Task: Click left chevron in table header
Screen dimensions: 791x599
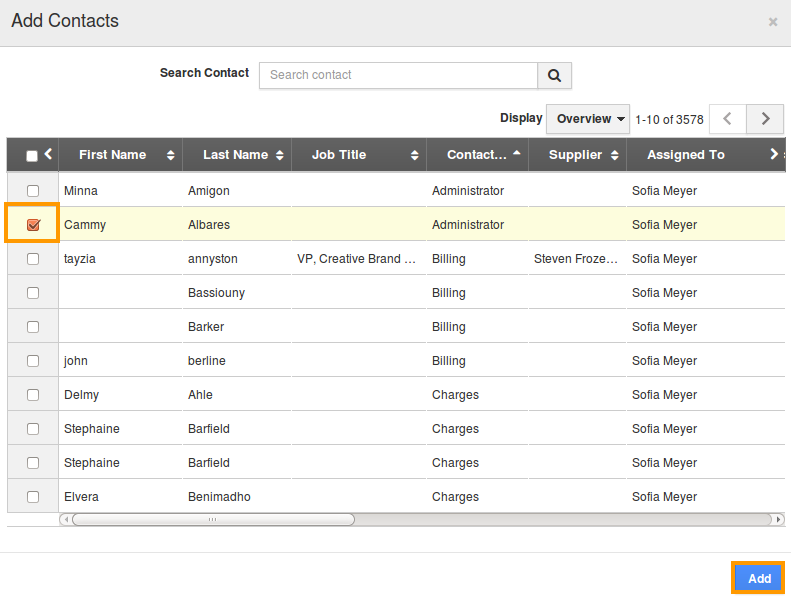Action: click(48, 154)
